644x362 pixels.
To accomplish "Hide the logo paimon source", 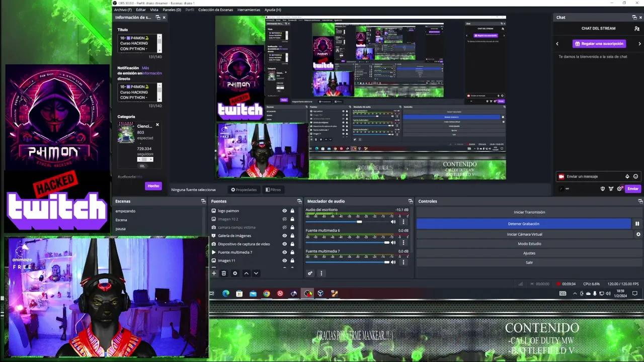I will (x=284, y=211).
